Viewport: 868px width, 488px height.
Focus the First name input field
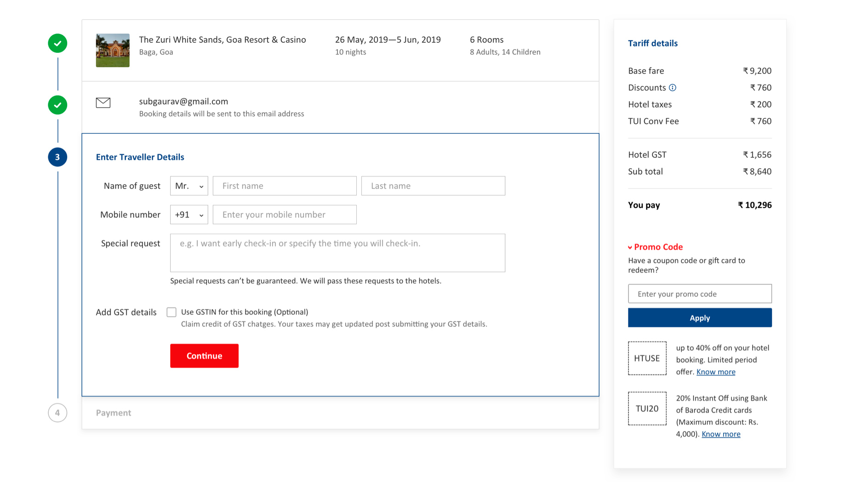[x=285, y=186]
